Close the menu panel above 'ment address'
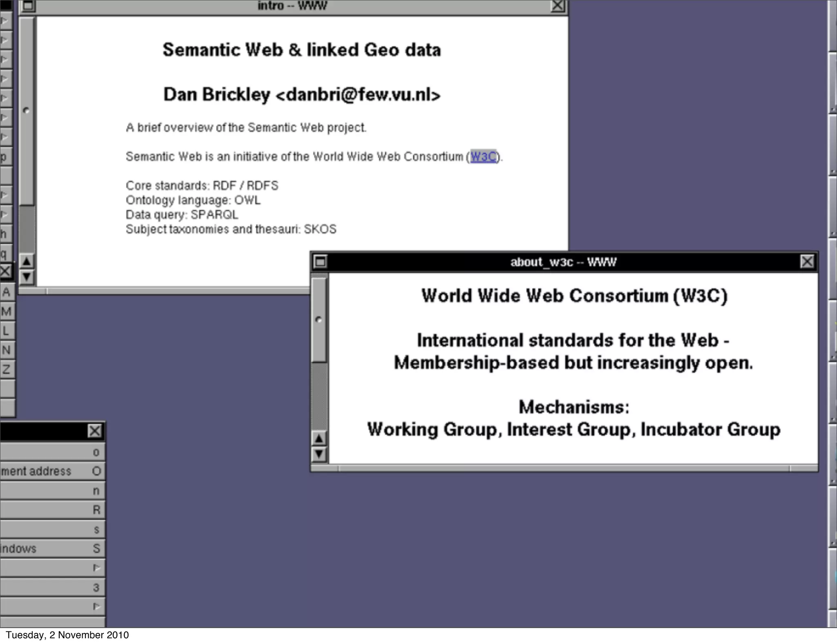 (95, 431)
